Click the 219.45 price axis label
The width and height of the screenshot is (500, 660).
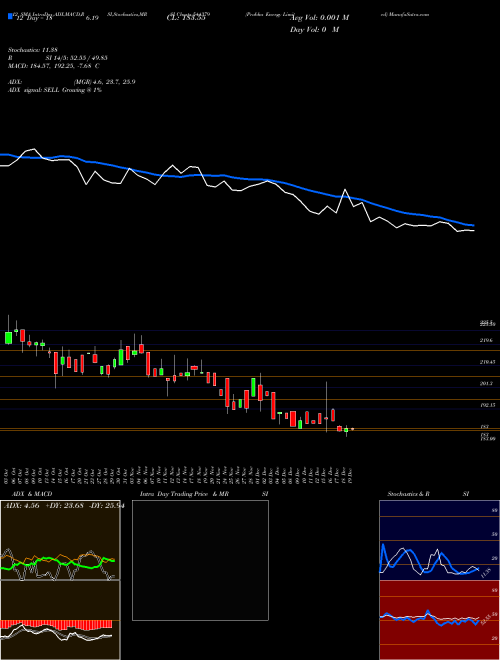click(487, 362)
